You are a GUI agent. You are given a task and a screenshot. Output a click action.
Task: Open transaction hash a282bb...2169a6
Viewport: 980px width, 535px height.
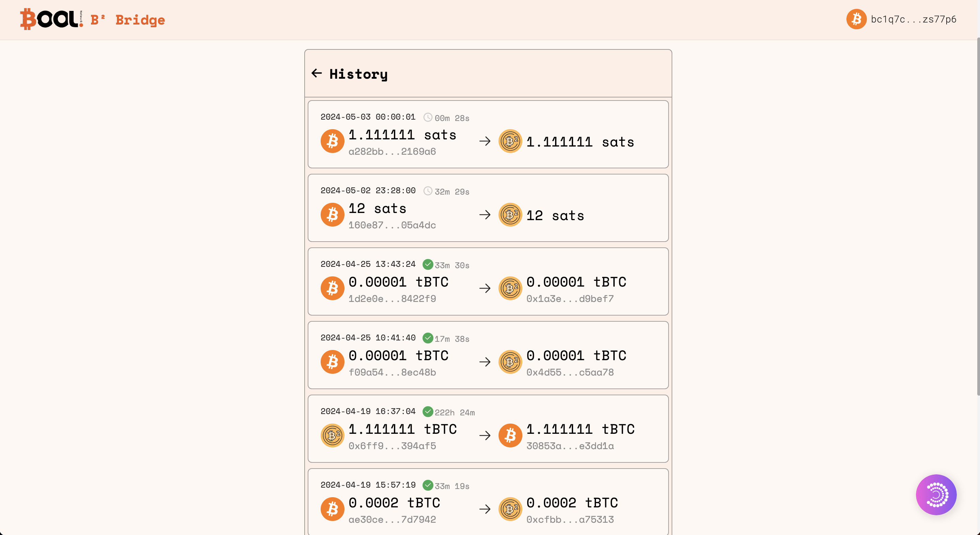click(x=392, y=151)
